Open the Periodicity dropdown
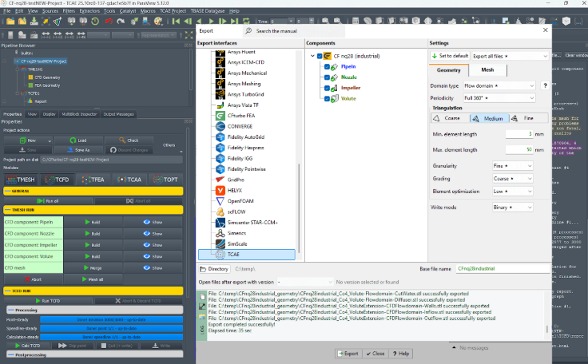Image resolution: width=588 pixels, height=364 pixels. [x=499, y=98]
